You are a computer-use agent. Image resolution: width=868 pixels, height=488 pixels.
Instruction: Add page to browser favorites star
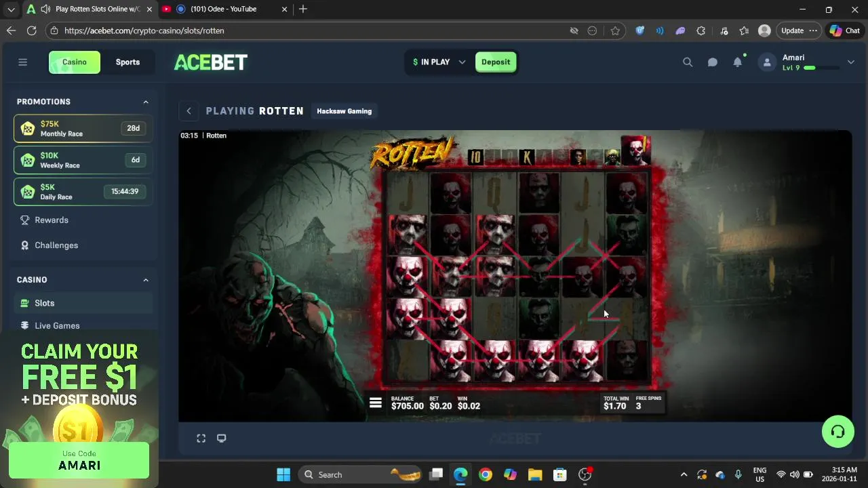pyautogui.click(x=615, y=30)
